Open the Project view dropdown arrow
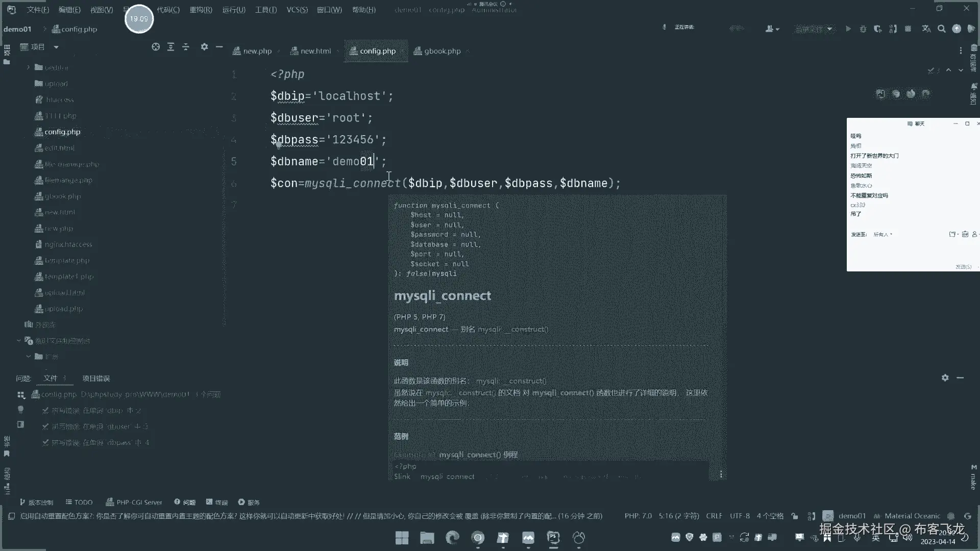This screenshot has height=551, width=980. [x=56, y=47]
